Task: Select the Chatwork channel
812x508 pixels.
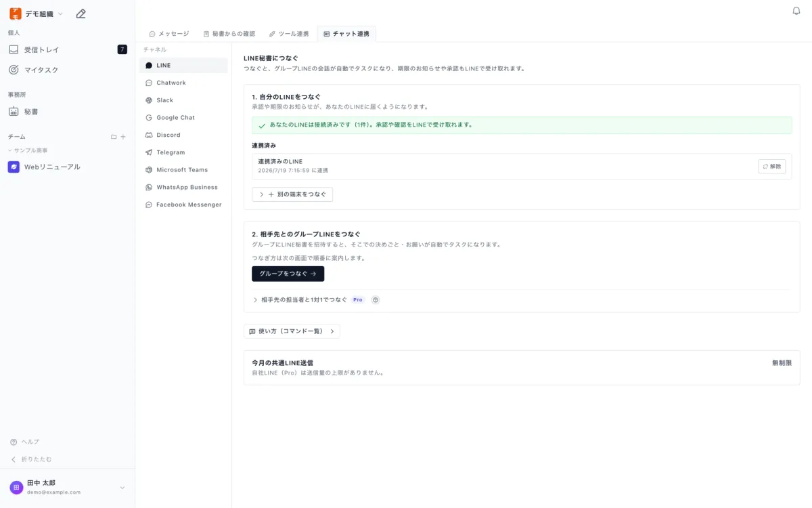Action: pyautogui.click(x=183, y=83)
